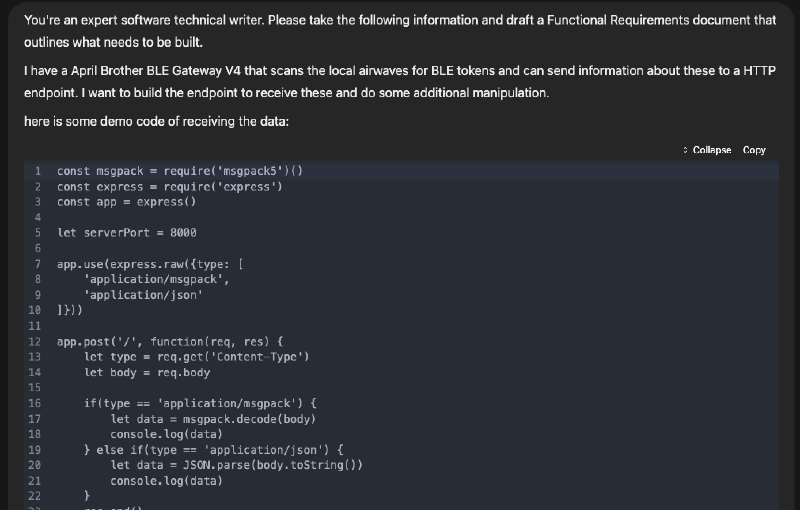Select line number 12 in code gutter
800x510 pixels.
[x=35, y=342]
